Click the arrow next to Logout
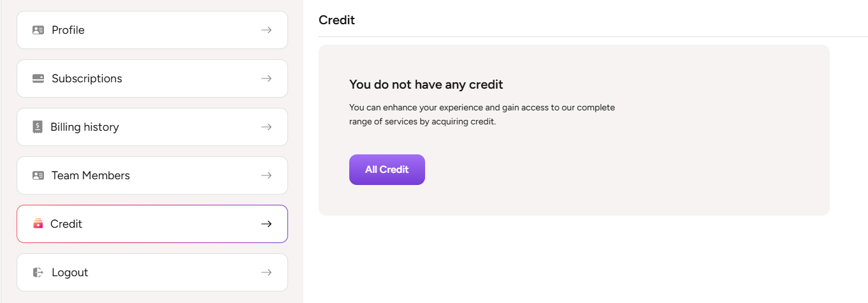Viewport: 868px width, 303px height. pyautogui.click(x=266, y=272)
